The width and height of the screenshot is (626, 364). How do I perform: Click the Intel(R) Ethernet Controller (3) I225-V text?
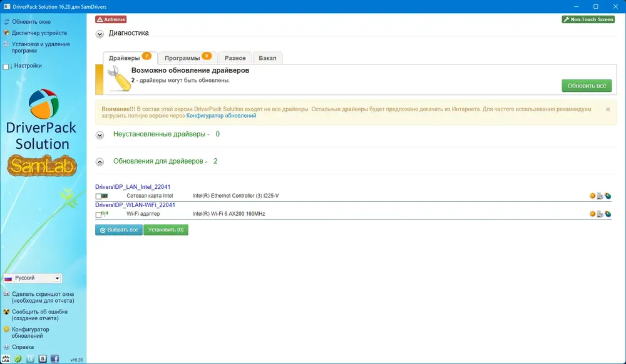point(235,196)
